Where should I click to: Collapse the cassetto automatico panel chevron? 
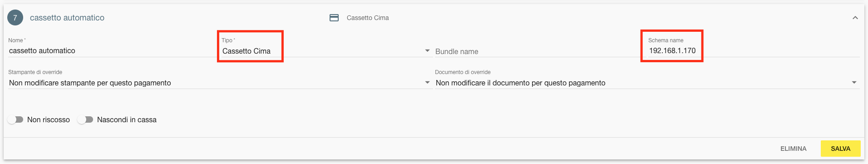click(x=855, y=18)
